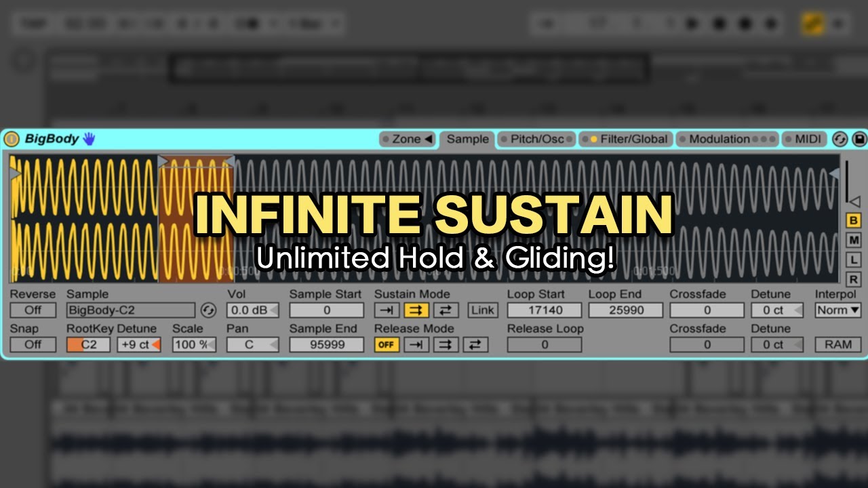Toggle the Link button for sustain loop

(482, 310)
